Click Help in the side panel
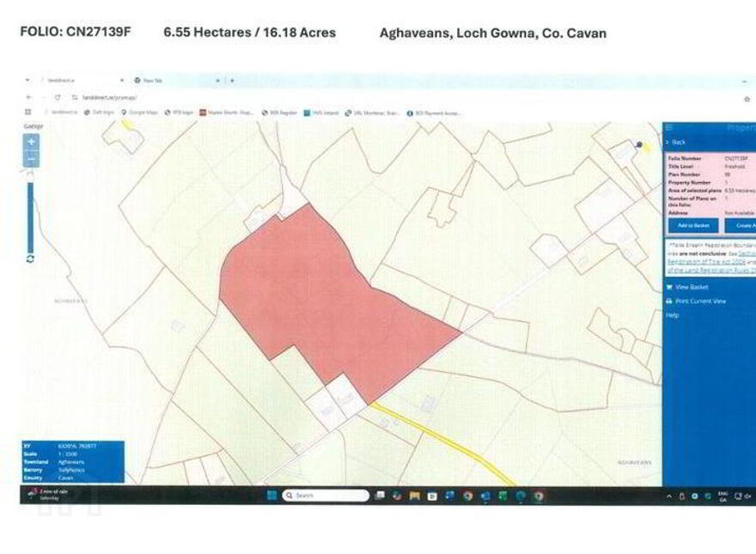 [672, 315]
